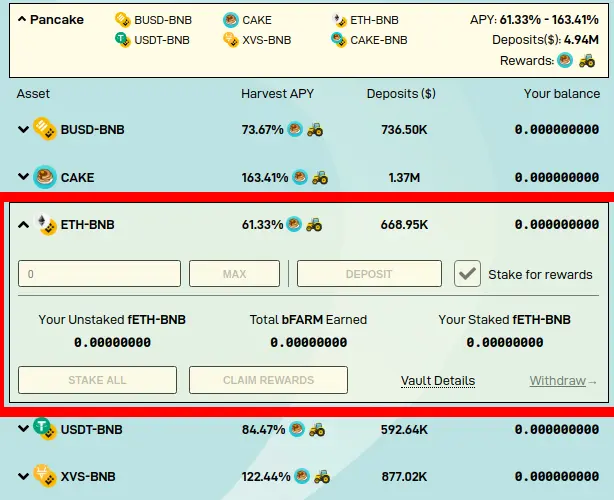Click the STAKE ALL button
The image size is (614, 500).
click(x=98, y=380)
